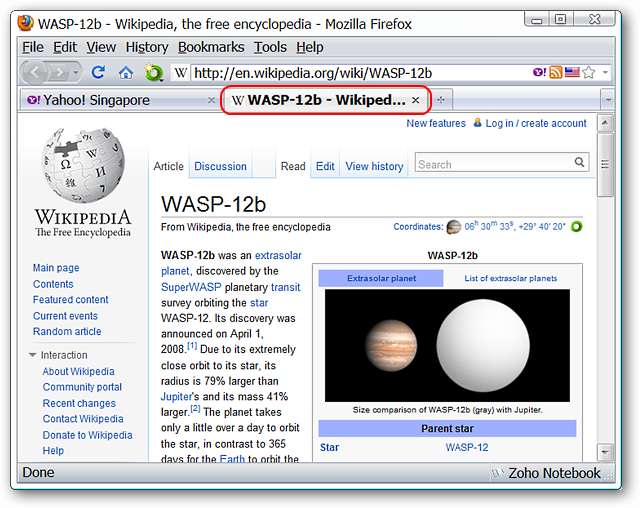Close the Yahoo! Singapore tab
The height and width of the screenshot is (508, 640).
tap(211, 100)
